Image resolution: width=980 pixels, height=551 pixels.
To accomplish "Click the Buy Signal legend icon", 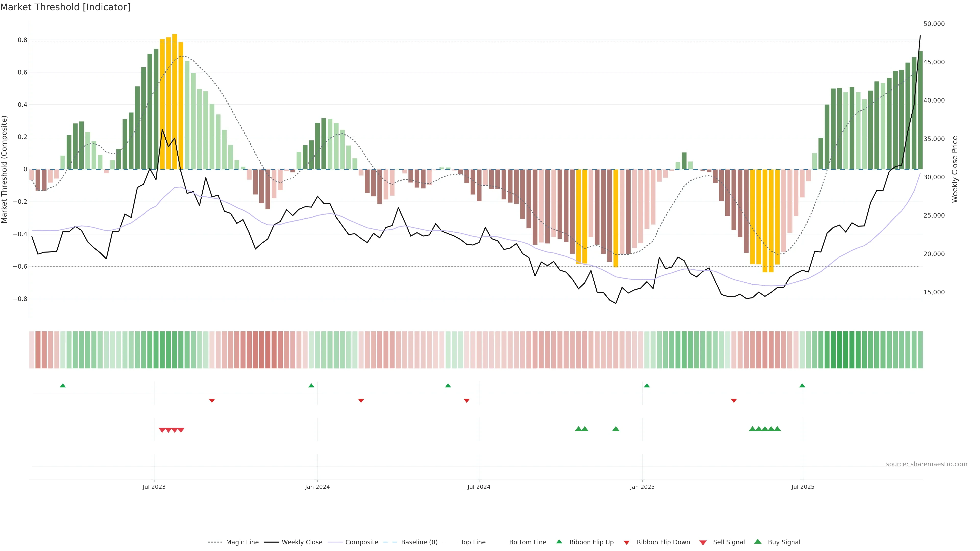I will click(x=758, y=542).
